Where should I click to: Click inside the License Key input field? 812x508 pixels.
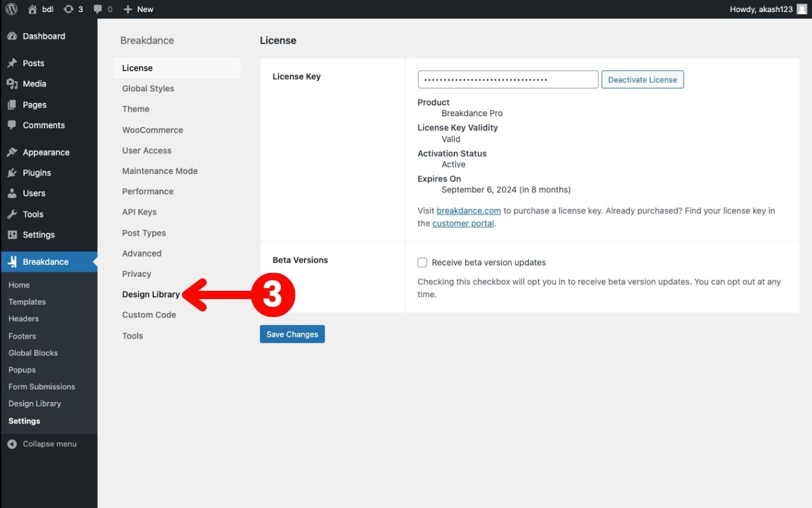[507, 79]
